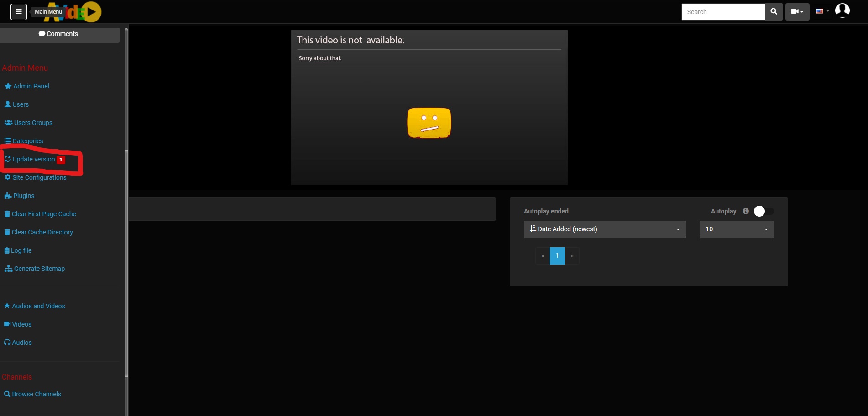Image resolution: width=868 pixels, height=416 pixels.
Task: Click Clear Cache Directory
Action: [x=39, y=232]
